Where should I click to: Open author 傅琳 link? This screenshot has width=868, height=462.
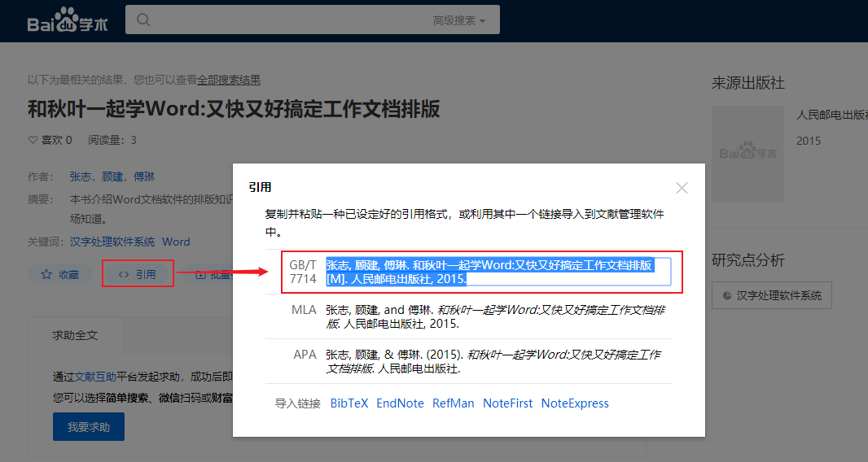pos(144,177)
